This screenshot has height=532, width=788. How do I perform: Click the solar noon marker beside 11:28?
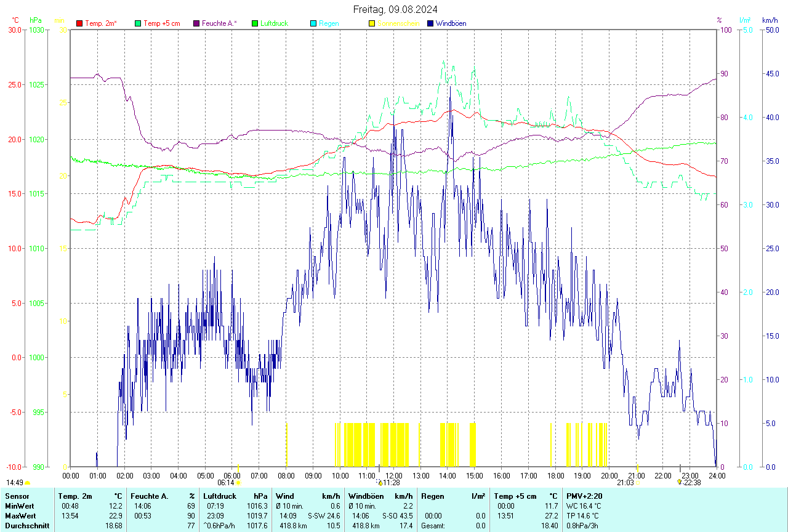click(x=380, y=483)
